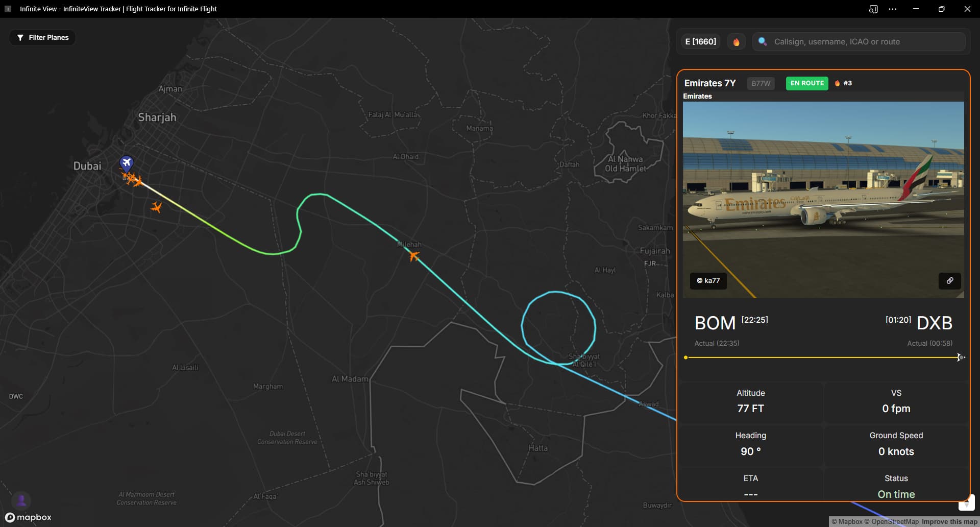Open the Improve this map link
This screenshot has width=980, height=527.
(x=949, y=521)
